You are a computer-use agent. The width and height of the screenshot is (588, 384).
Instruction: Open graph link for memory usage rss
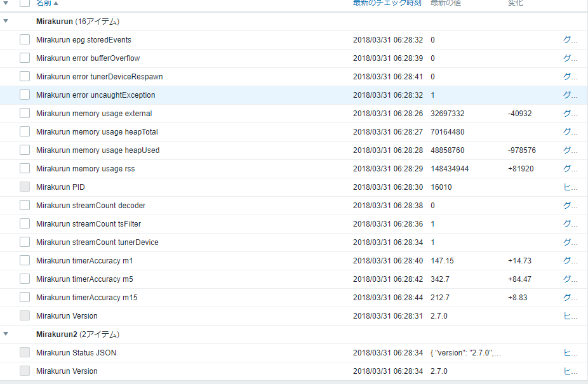point(570,168)
